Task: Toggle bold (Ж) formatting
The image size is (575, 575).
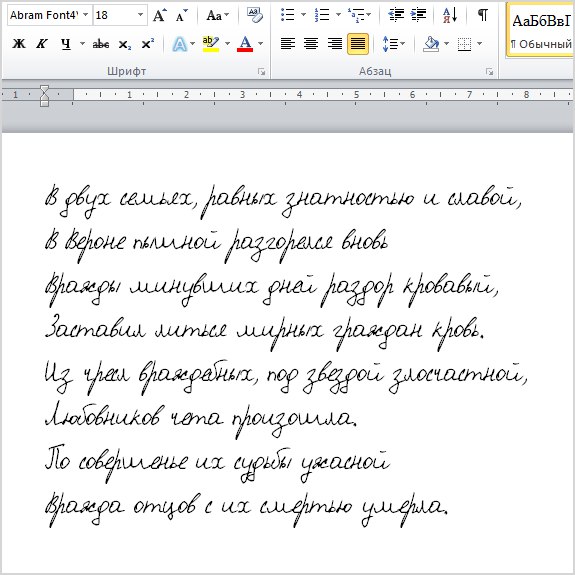Action: (19, 44)
